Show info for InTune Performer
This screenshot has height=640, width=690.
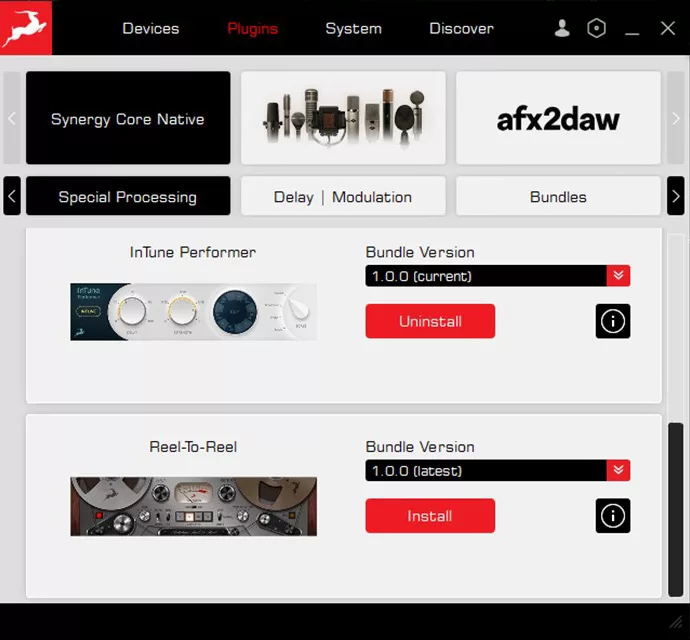pyautogui.click(x=613, y=321)
